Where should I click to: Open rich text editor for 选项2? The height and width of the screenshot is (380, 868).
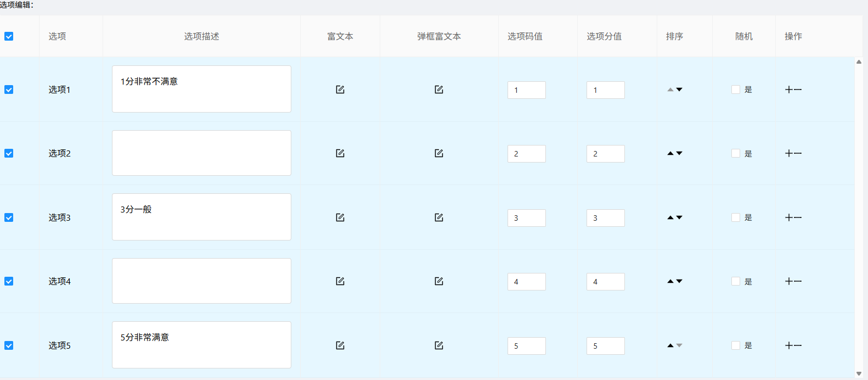340,153
